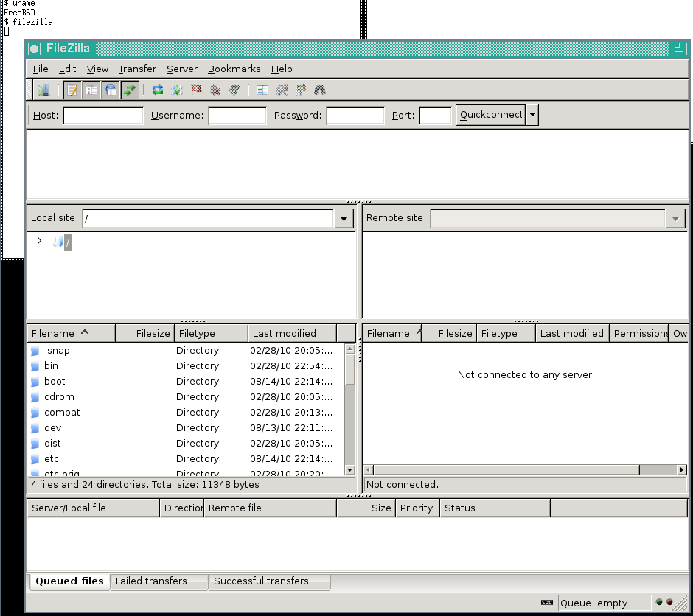
Task: Click the small status bar icon left of Queue
Action: tap(547, 602)
